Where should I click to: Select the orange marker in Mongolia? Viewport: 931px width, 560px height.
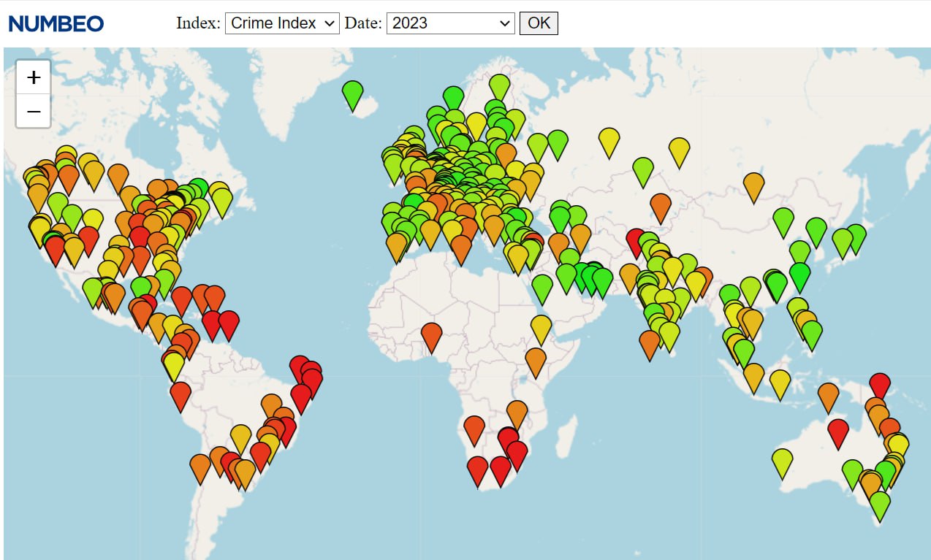point(753,185)
